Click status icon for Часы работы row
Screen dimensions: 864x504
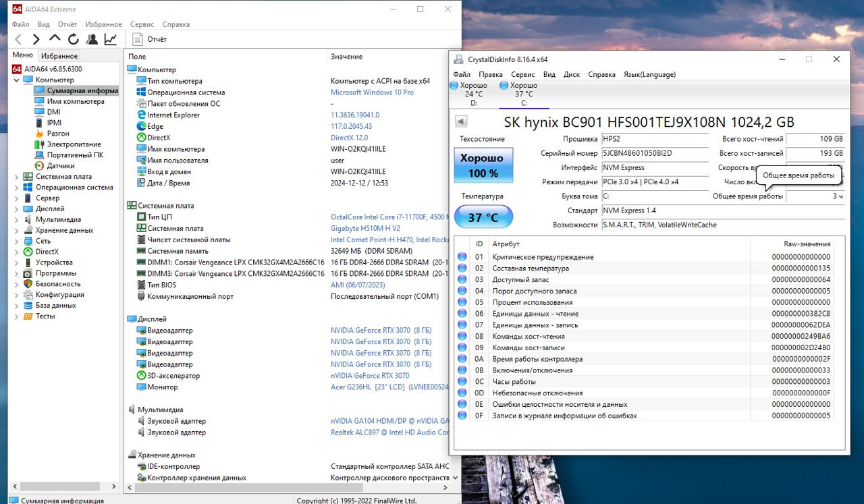pyautogui.click(x=462, y=381)
